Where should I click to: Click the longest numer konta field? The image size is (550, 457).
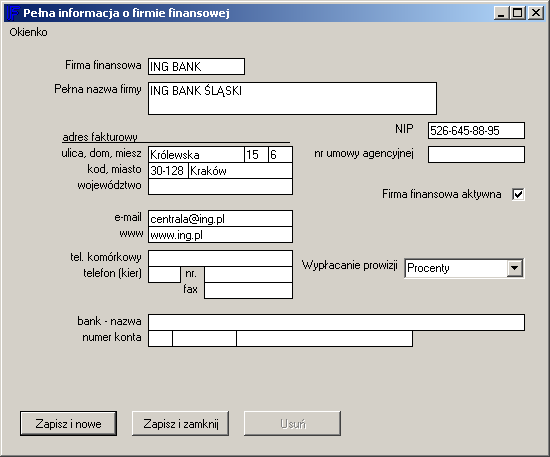[x=324, y=339]
